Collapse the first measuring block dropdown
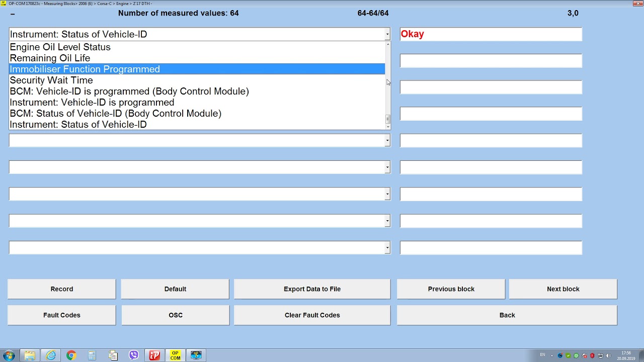The image size is (644, 362). (387, 34)
